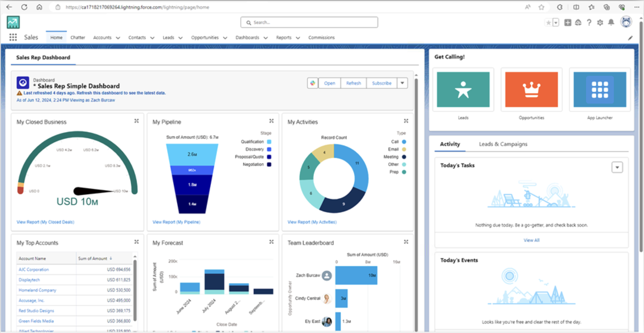Open the Red Studio Designs account
This screenshot has height=333, width=644.
click(x=36, y=311)
